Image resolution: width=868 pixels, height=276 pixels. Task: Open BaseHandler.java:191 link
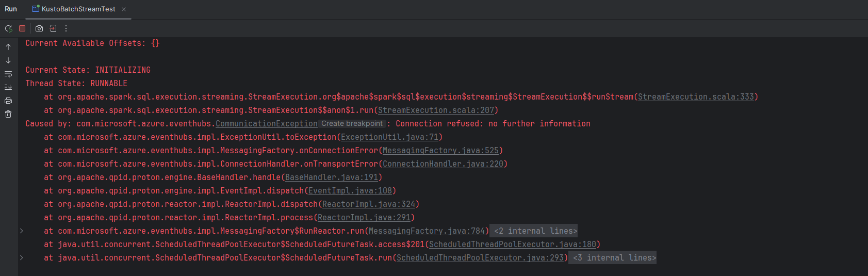[x=332, y=177]
